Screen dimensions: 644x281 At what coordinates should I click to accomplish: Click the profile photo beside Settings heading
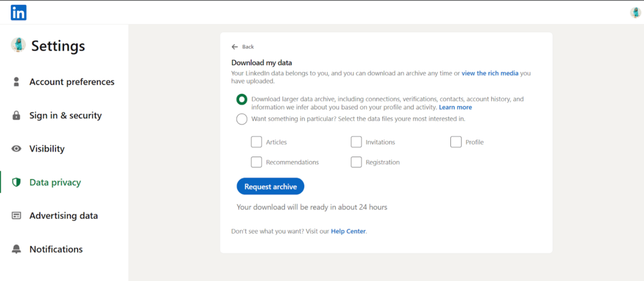(18, 45)
